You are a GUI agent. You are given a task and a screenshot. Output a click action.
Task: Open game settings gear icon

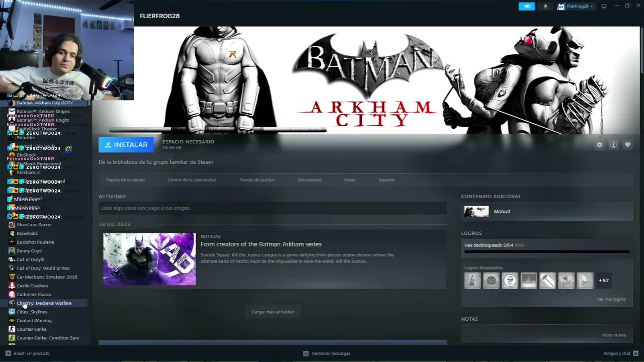599,145
